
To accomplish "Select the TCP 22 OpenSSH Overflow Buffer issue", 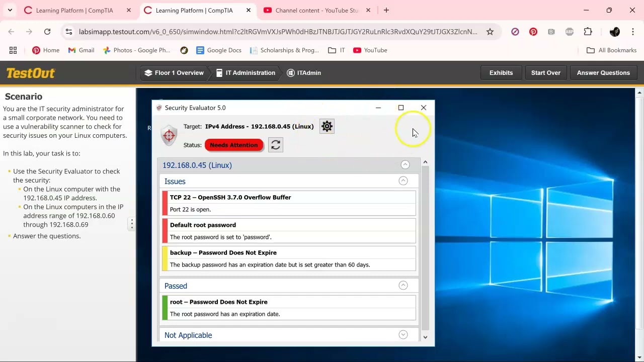I will (x=289, y=203).
